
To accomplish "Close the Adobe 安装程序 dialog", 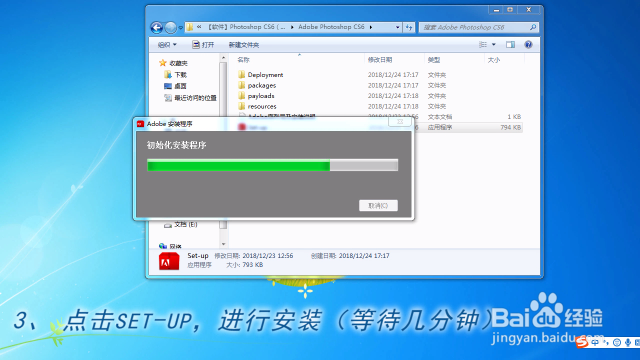I will click(x=400, y=122).
